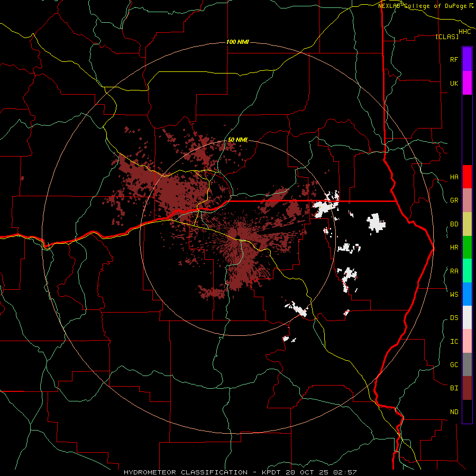Click the RA light green legend swatch
476x476 pixels.
click(467, 271)
